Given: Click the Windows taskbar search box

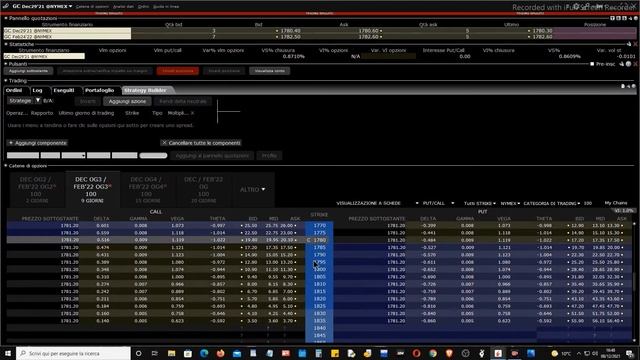Looking at the screenshot, I should [x=73, y=353].
